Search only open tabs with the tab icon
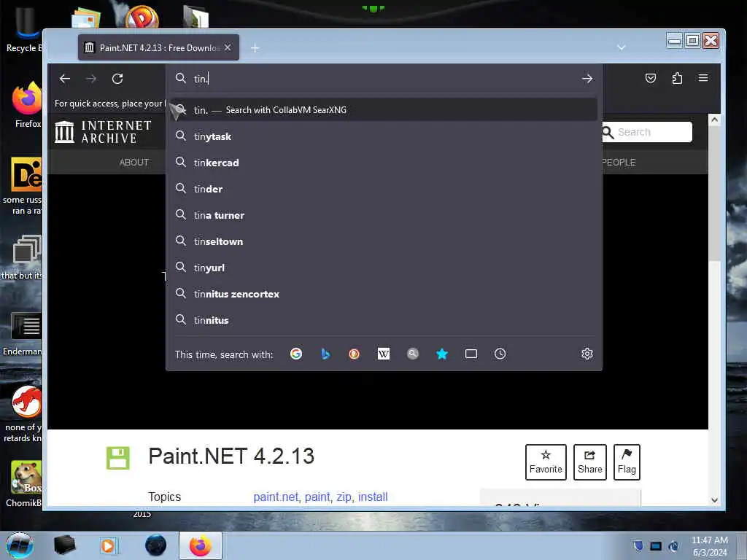 click(471, 354)
